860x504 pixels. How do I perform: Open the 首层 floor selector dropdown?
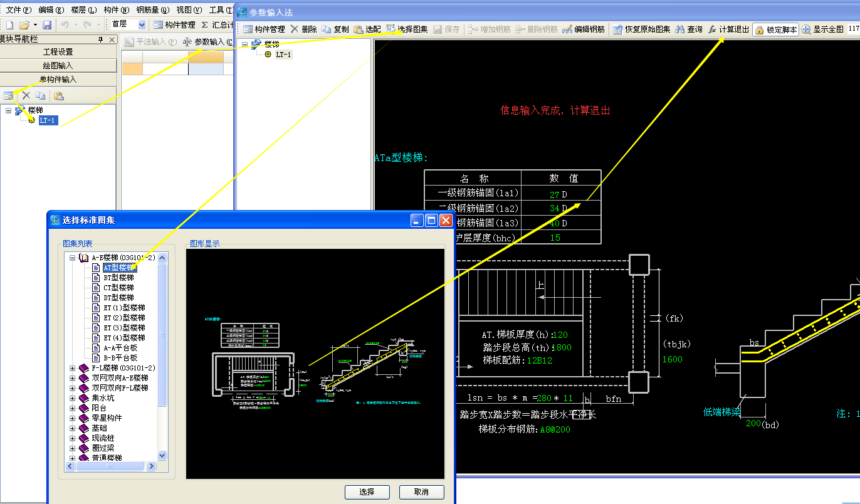point(142,25)
